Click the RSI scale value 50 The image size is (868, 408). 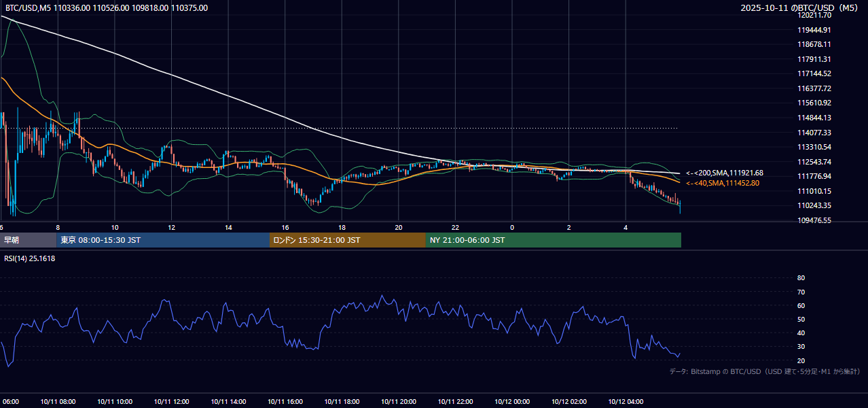pos(801,319)
